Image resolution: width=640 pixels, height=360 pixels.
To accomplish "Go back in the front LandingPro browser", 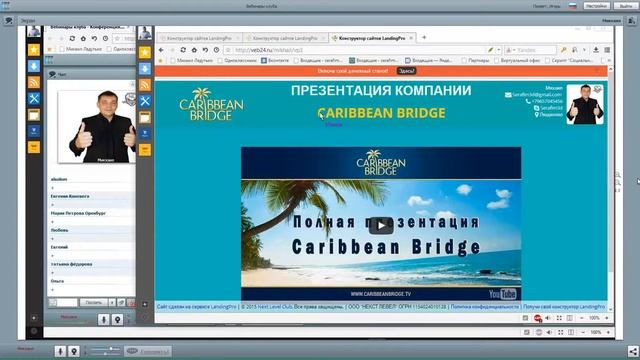I will pyautogui.click(x=161, y=50).
